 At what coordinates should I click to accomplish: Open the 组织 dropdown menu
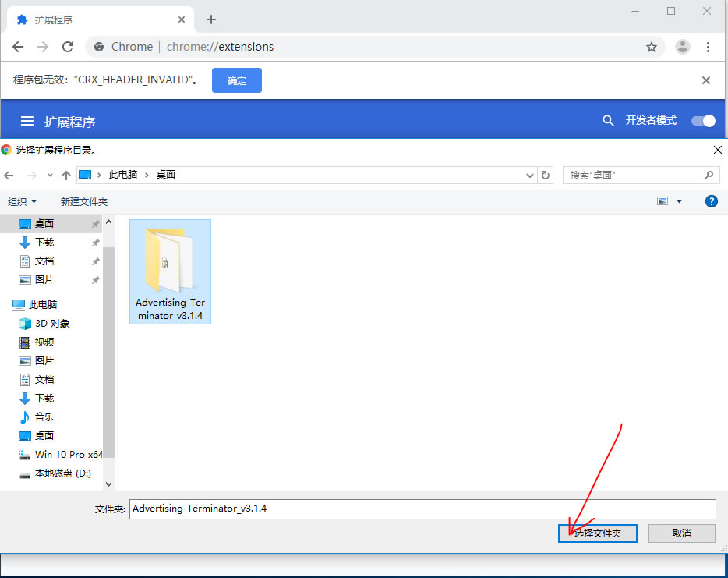[x=23, y=202]
